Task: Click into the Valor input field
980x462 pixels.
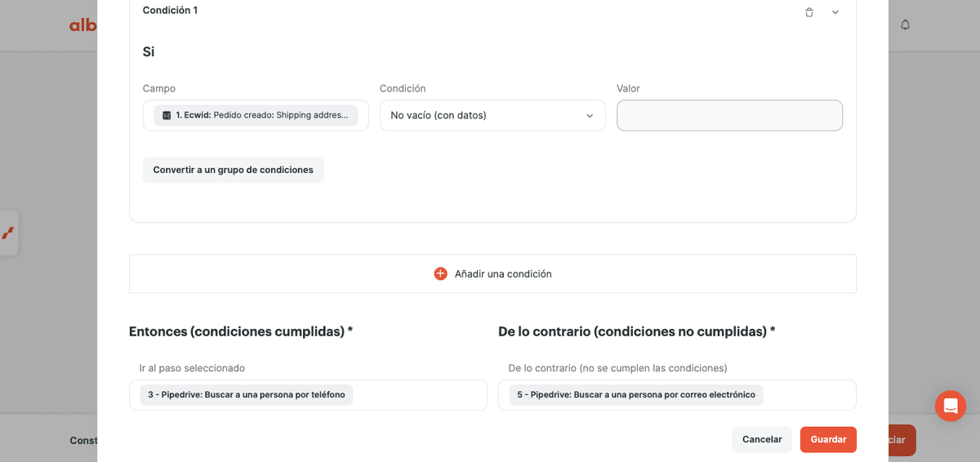Action: click(x=729, y=116)
